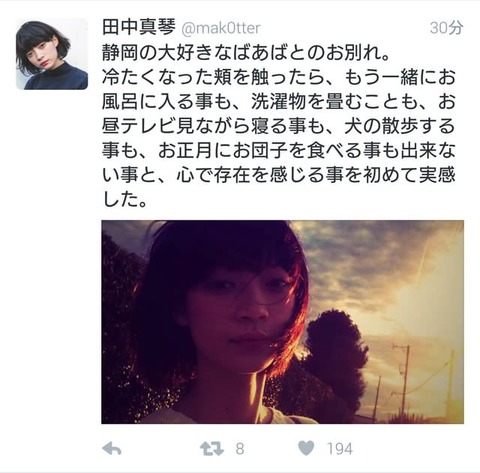Like the tweet with the heart icon
This screenshot has width=480, height=473.
point(306,448)
